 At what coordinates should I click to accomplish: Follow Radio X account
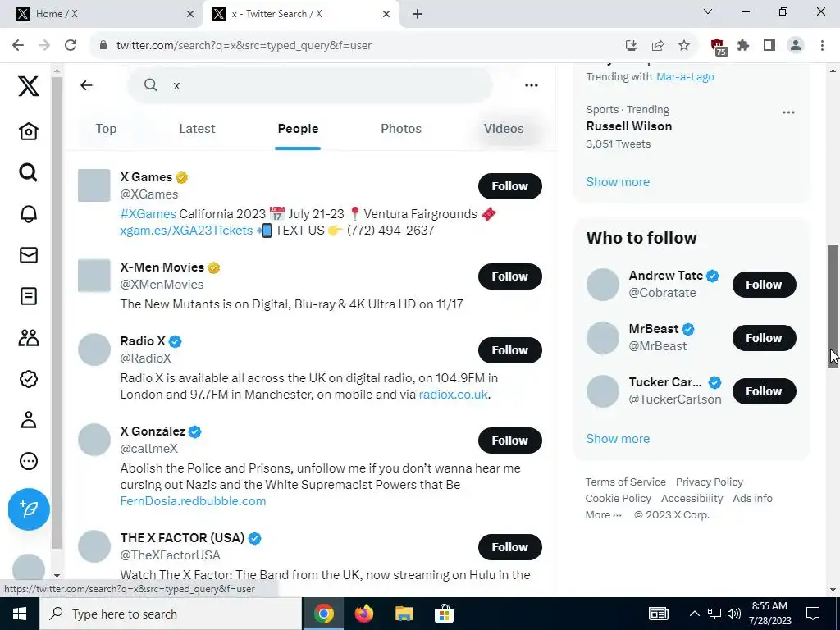click(x=510, y=350)
